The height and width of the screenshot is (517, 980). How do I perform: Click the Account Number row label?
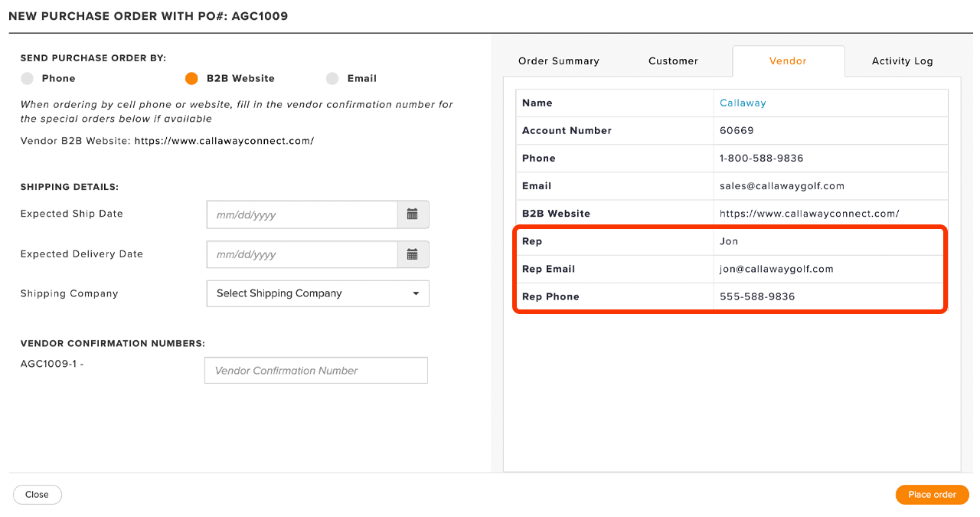point(567,130)
